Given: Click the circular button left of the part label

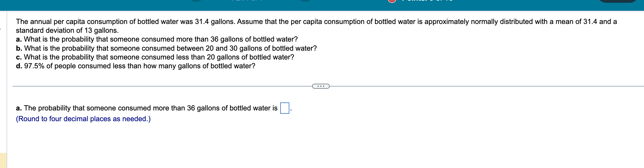Looking at the screenshot, I should tap(196, 1).
